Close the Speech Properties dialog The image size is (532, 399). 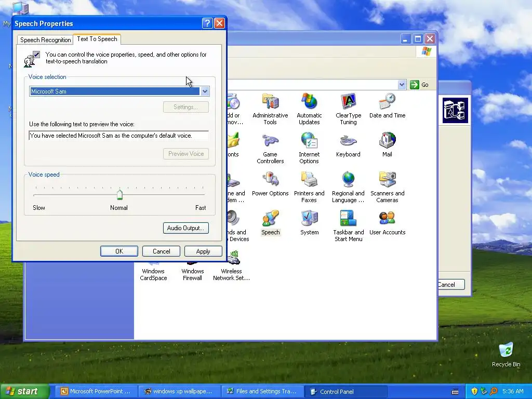coord(220,23)
